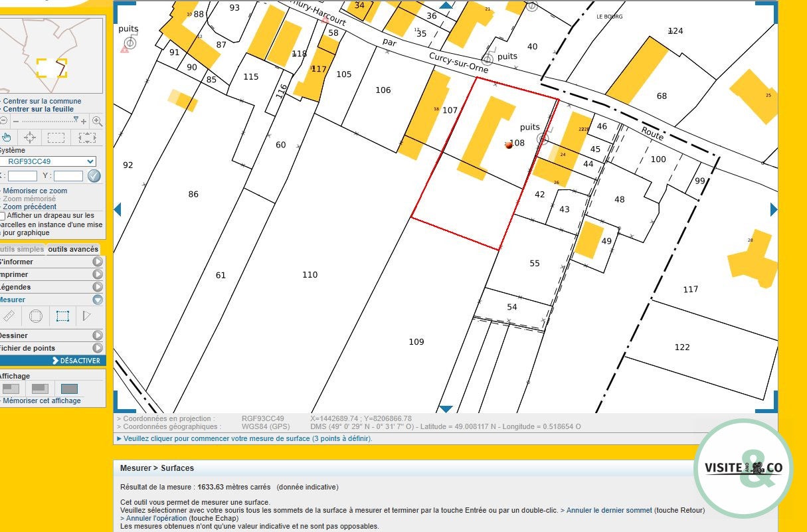807x532 pixels.
Task: Click Centrer sur la commune link
Action: (42, 101)
